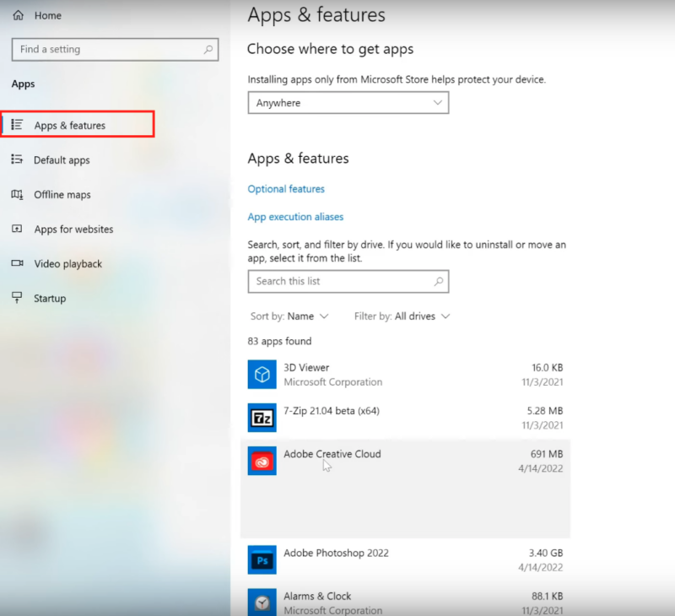Click the Adobe Photoshop 2022 icon
Image resolution: width=675 pixels, height=616 pixels.
[x=262, y=559]
